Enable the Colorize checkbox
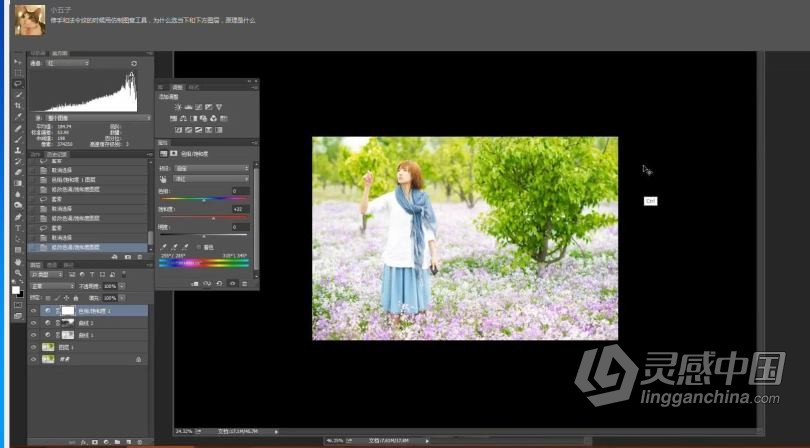 (199, 247)
